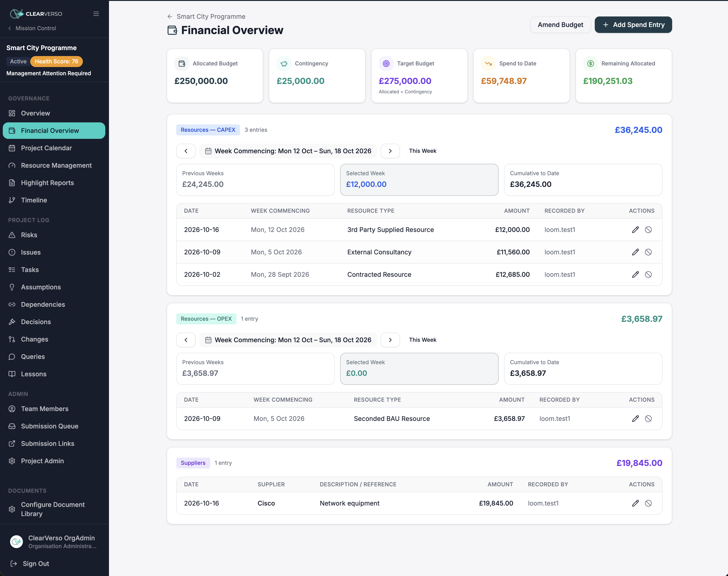Click Add Spend Entry button
728x576 pixels.
coord(633,25)
